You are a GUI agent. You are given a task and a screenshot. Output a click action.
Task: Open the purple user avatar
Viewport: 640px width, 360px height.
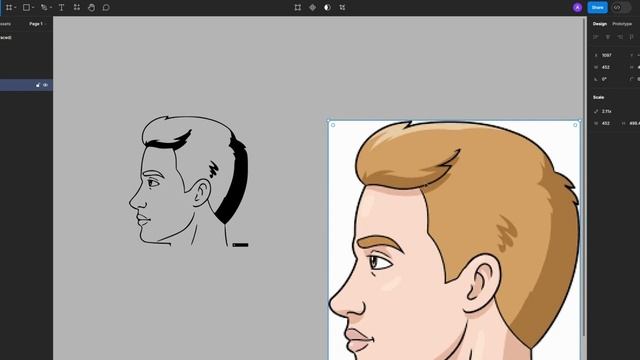point(577,7)
